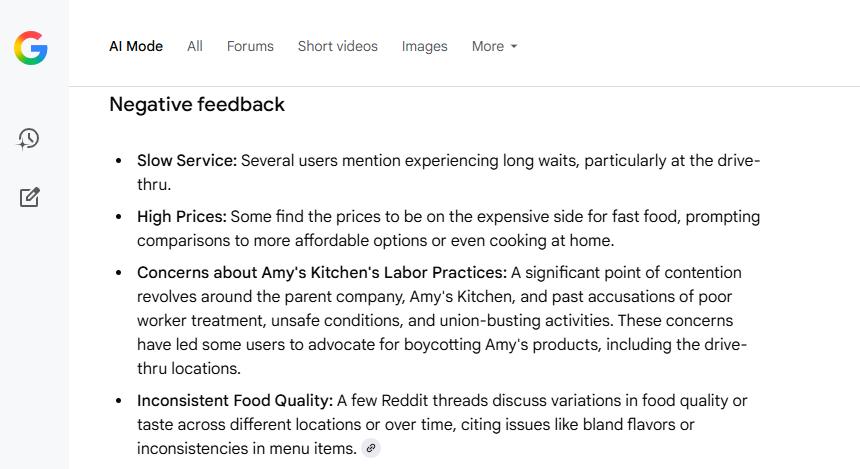860x469 pixels.
Task: Click the bold 'Slow Service:' label
Action: pyautogui.click(x=187, y=161)
